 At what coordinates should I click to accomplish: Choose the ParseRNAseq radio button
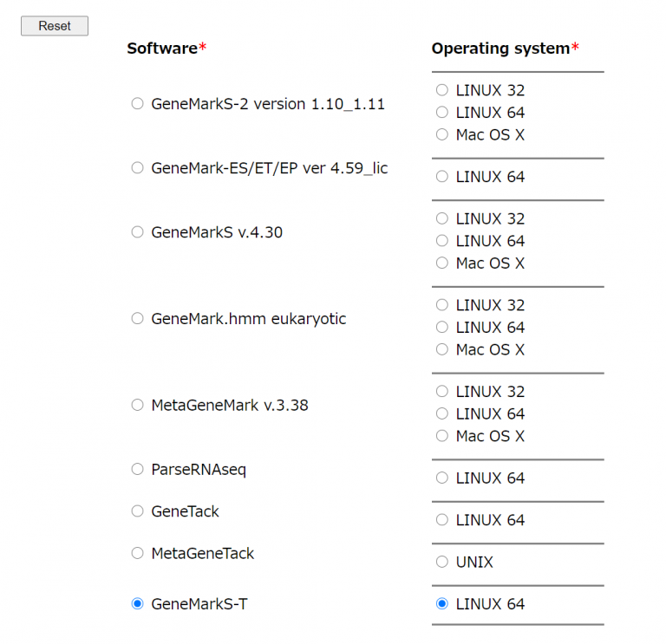137,469
